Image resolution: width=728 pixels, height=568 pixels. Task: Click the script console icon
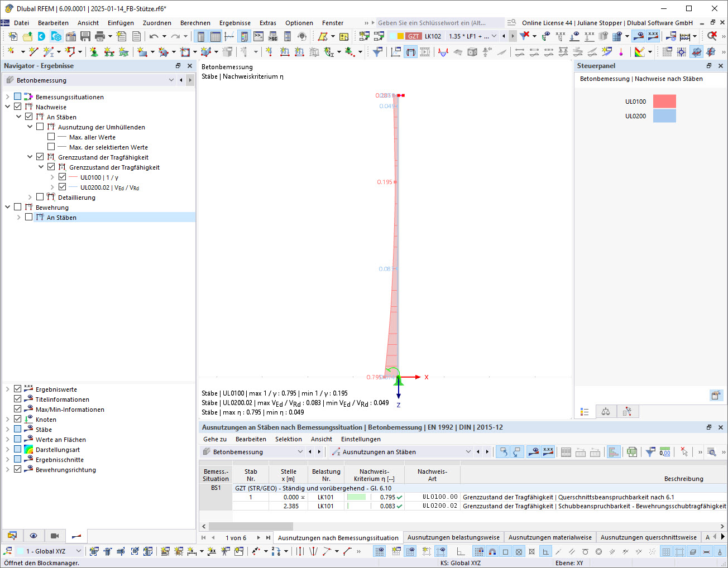pyautogui.click(x=258, y=36)
